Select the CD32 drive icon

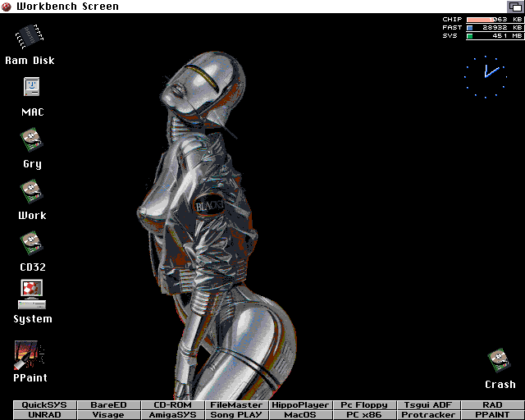31,243
